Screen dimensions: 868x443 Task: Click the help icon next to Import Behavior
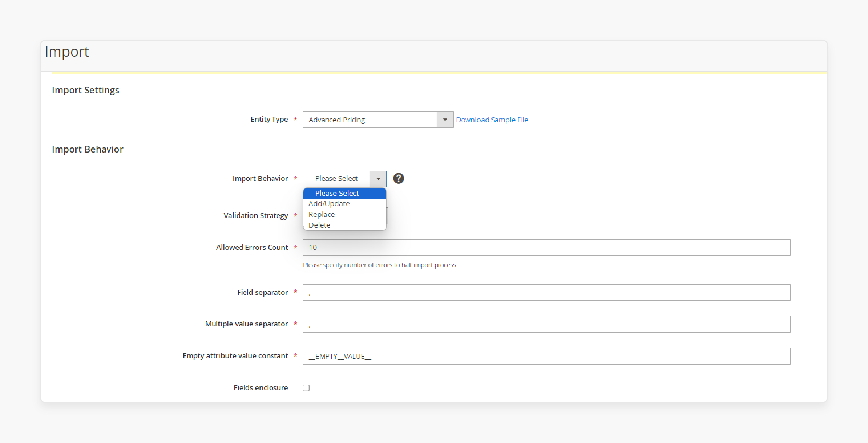point(399,179)
